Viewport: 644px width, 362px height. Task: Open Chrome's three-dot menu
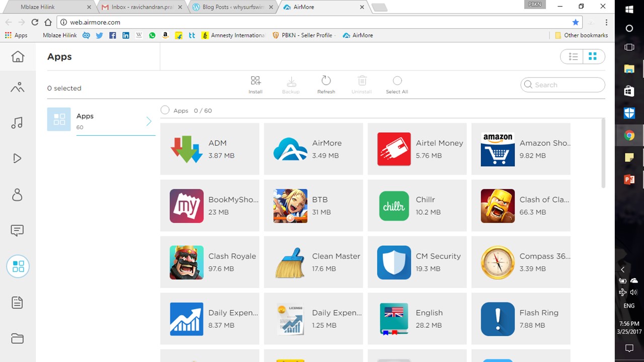tap(606, 22)
